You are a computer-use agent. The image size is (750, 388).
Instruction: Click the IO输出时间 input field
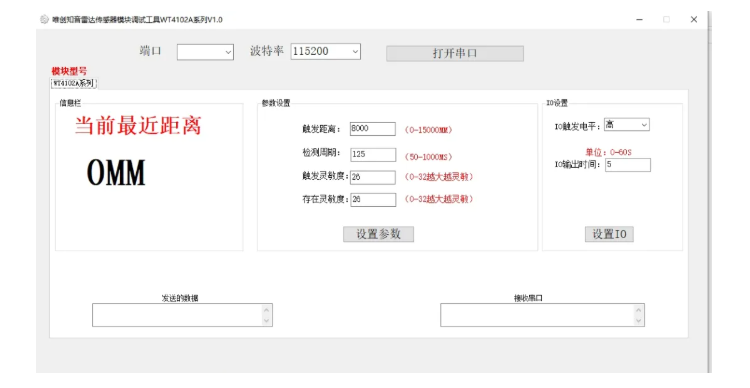[628, 165]
